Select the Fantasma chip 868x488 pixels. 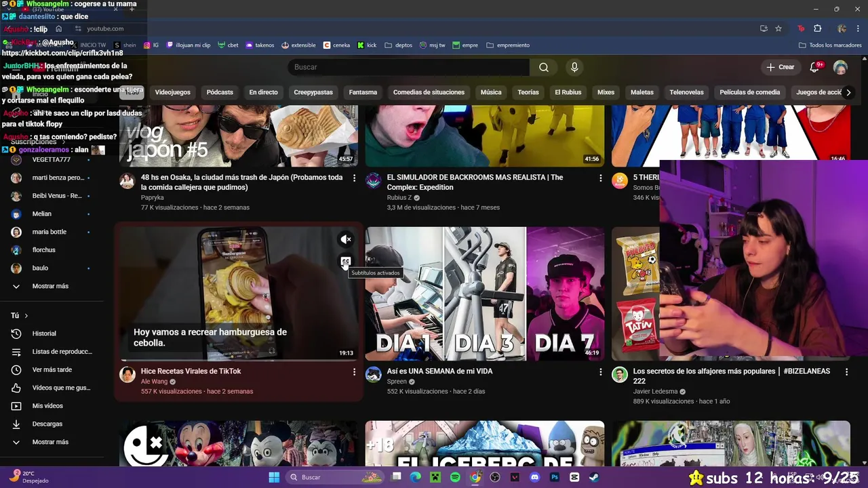click(363, 92)
